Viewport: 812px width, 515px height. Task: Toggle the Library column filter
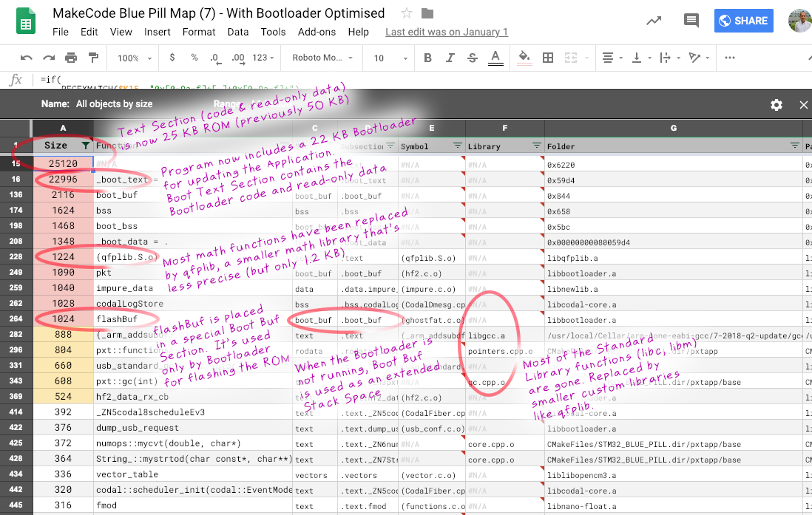(x=536, y=146)
